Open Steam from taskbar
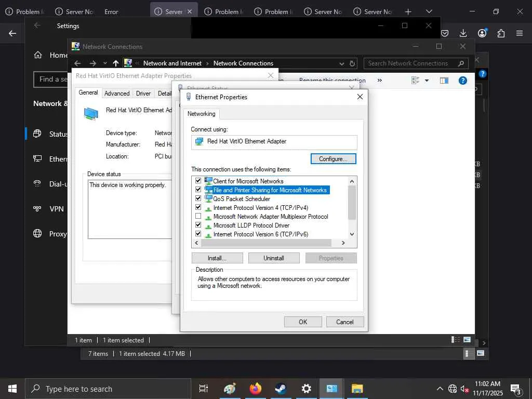532x399 pixels. pos(281,389)
